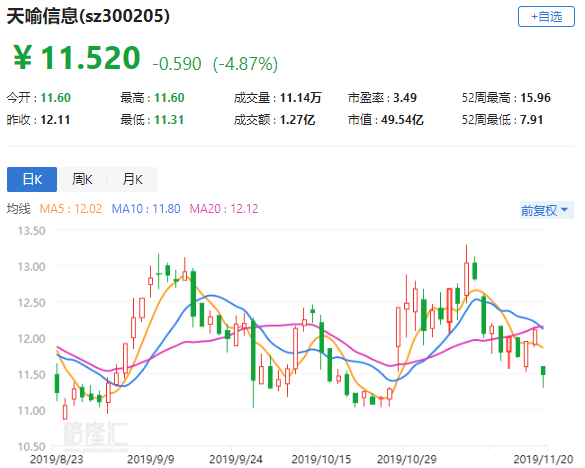Click the current price ¥11.520

tap(76, 57)
